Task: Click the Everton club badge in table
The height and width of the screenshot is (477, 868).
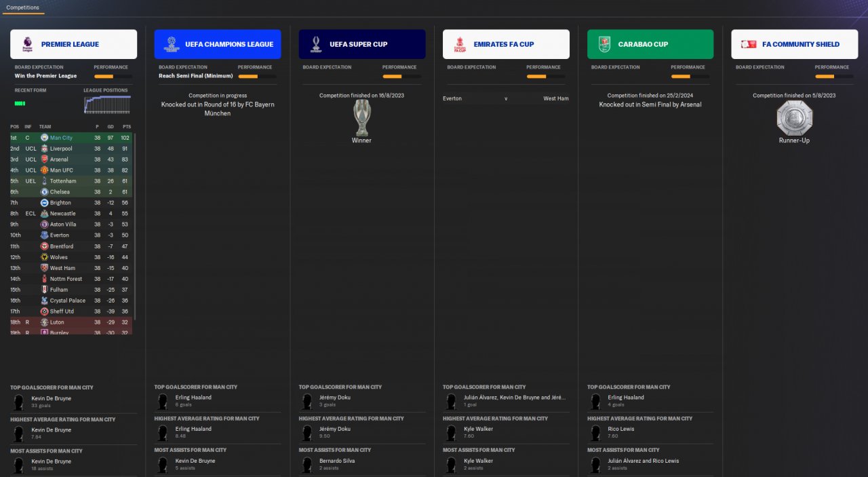Action: 44,235
